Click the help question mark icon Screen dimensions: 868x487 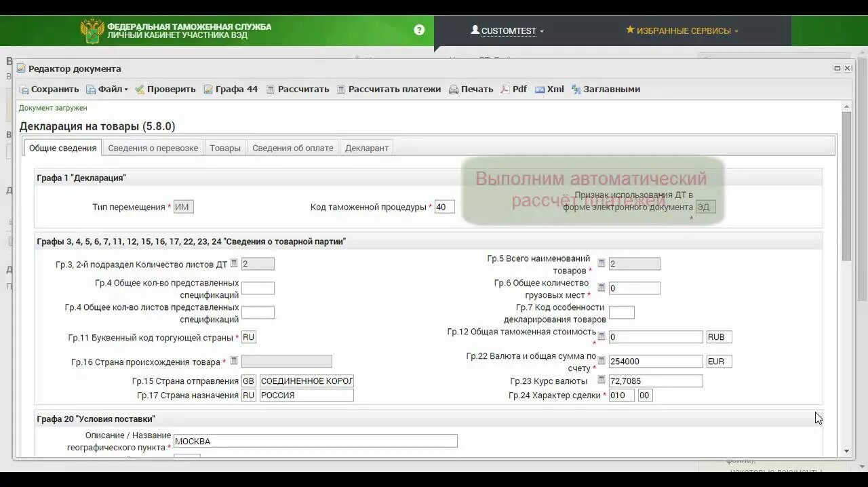[x=419, y=30]
